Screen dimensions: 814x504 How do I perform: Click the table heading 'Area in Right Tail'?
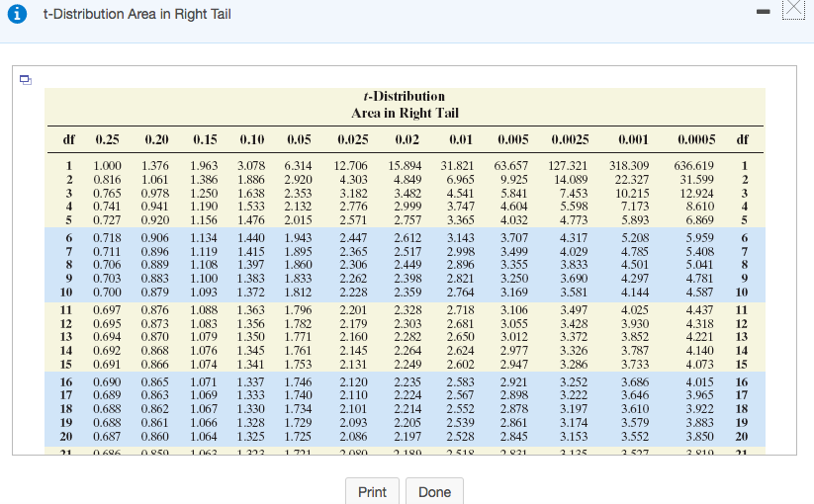[406, 113]
